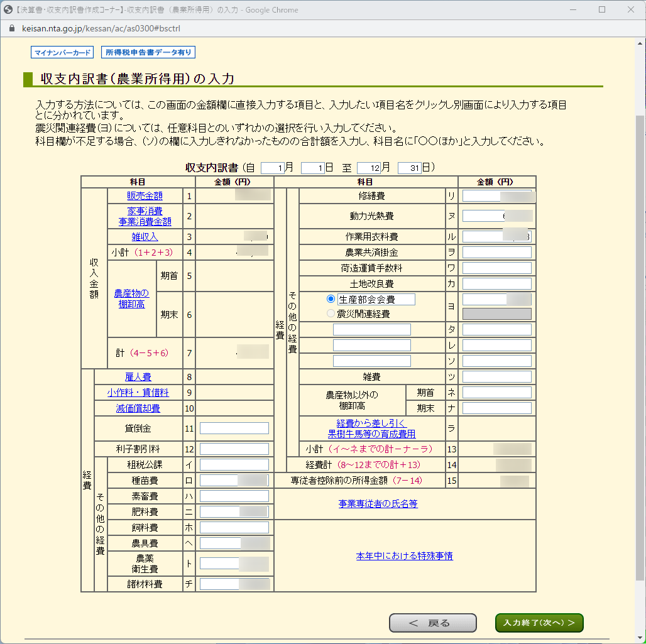Click the 農業共済掛金 amount field
This screenshot has width=646, height=644.
[x=496, y=252]
